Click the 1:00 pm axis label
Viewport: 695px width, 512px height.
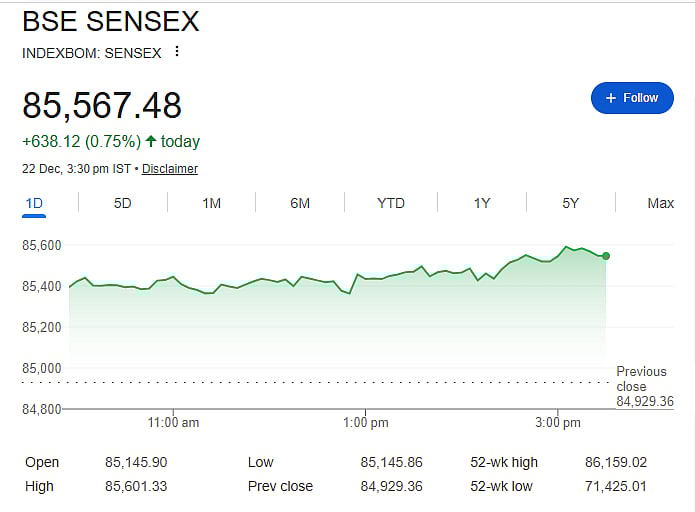click(x=365, y=423)
